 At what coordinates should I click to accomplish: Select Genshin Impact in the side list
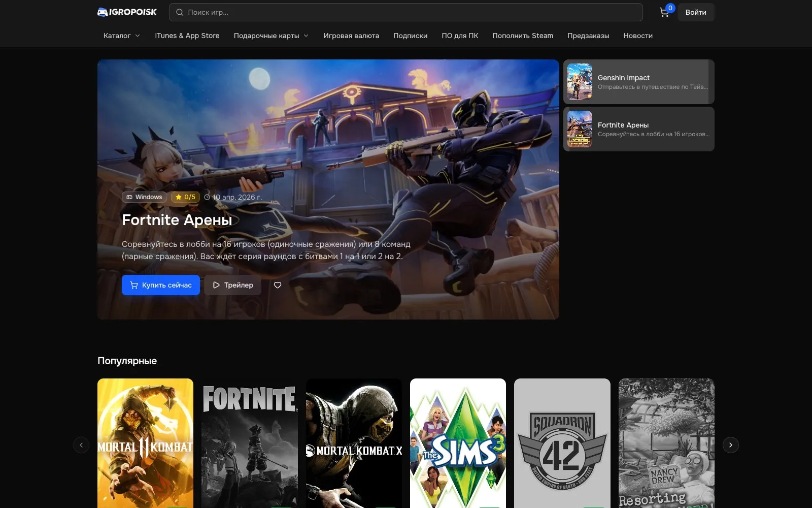pos(639,82)
